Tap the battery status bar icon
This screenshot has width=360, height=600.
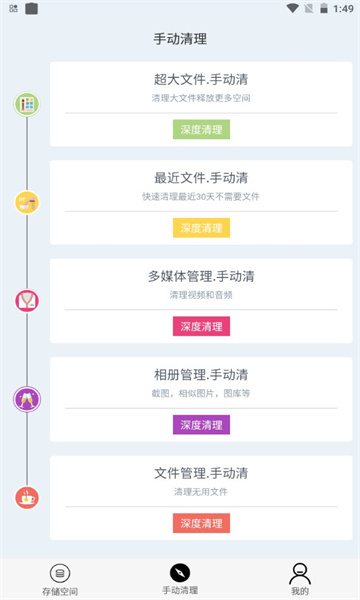(324, 8)
